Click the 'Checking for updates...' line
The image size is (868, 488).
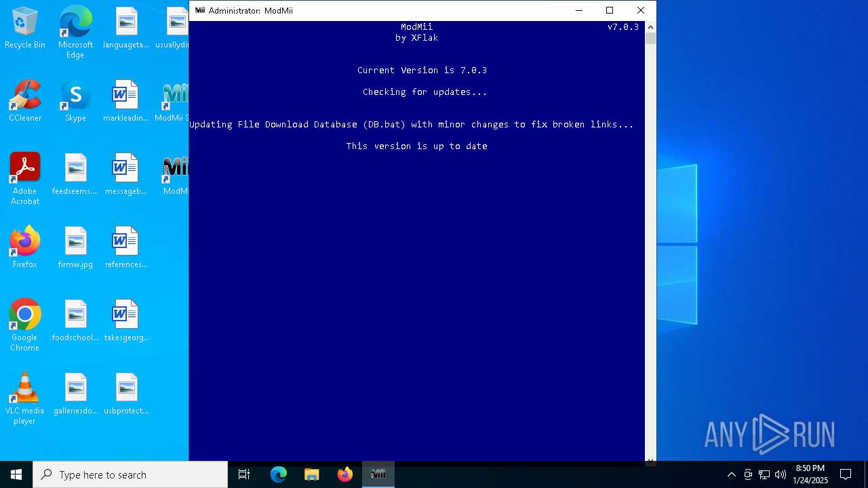tap(425, 92)
